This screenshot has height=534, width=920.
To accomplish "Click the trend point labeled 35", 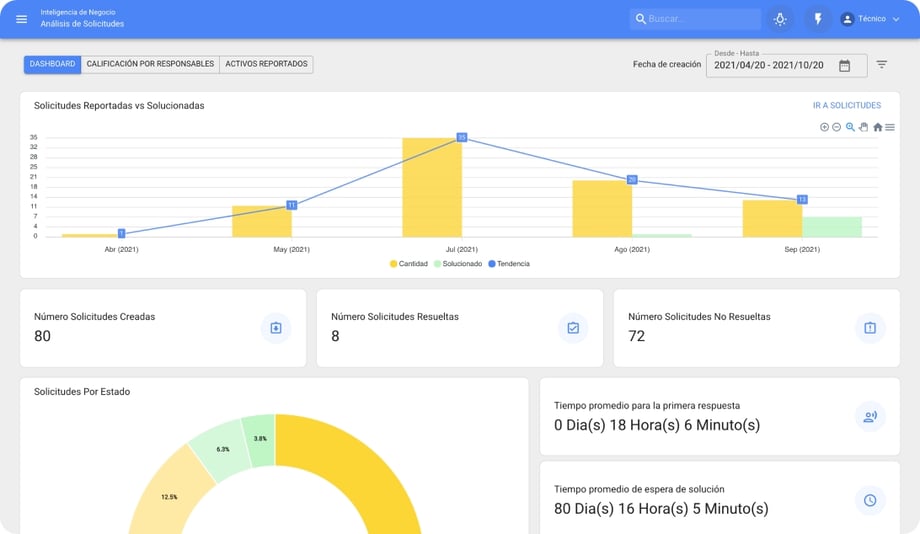I will [x=462, y=137].
